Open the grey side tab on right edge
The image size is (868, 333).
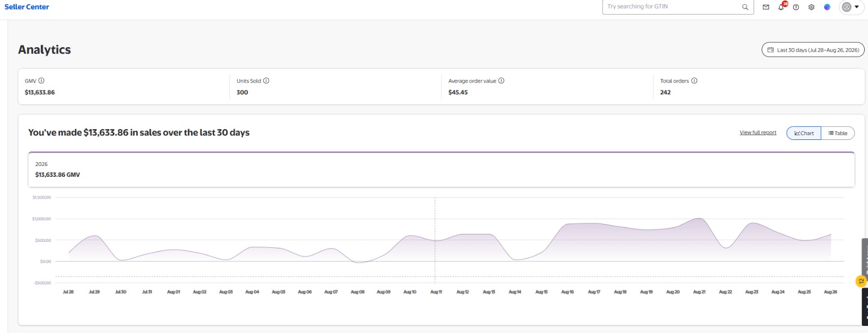865,256
